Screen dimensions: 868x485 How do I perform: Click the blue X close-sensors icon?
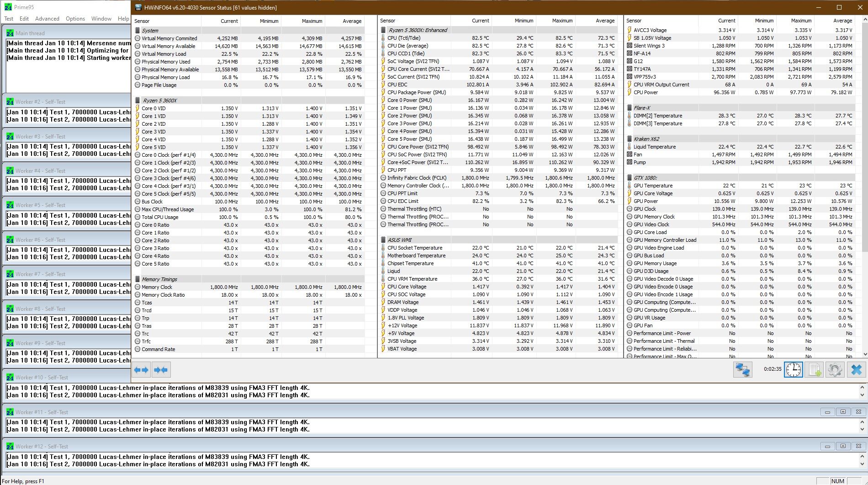coord(857,369)
